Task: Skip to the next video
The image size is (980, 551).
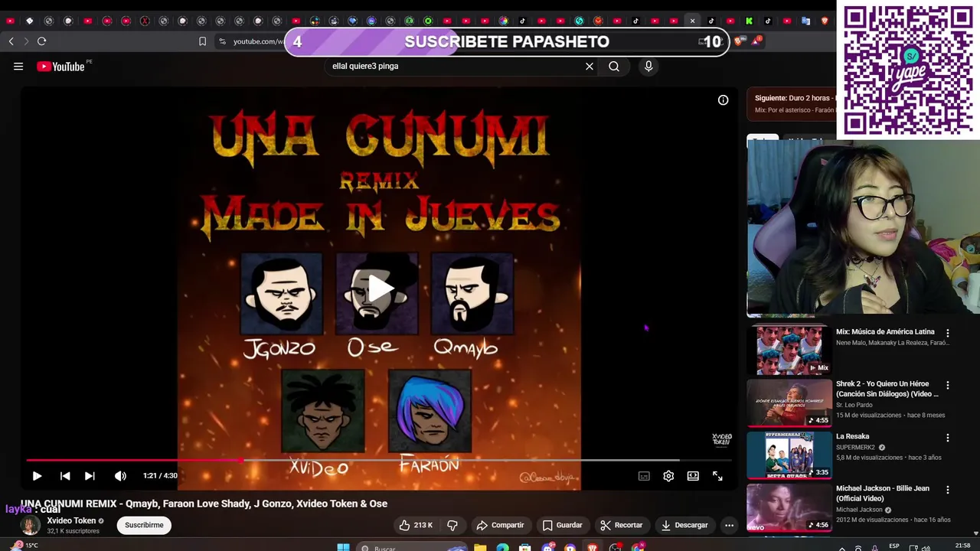Action: (x=90, y=476)
